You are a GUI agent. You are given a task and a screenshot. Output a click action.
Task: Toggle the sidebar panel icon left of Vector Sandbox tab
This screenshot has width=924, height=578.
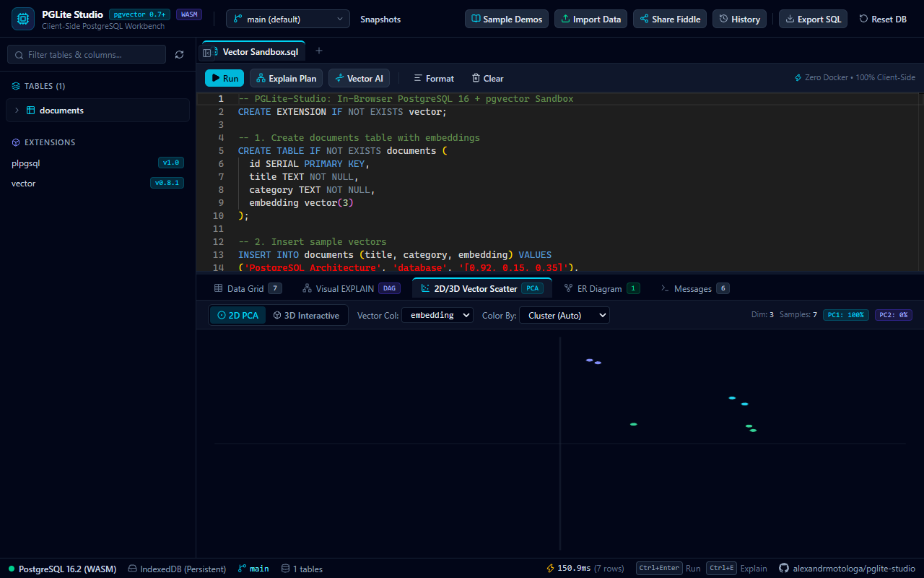[207, 53]
